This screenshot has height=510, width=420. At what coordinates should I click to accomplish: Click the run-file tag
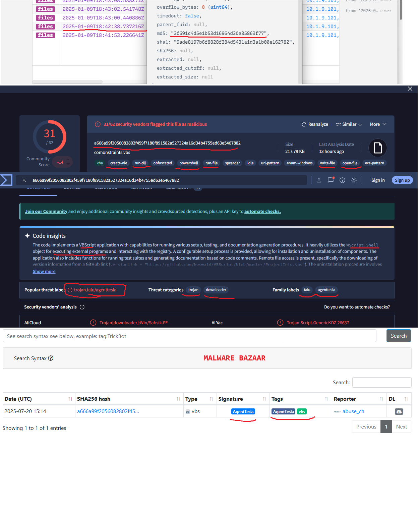click(x=212, y=163)
